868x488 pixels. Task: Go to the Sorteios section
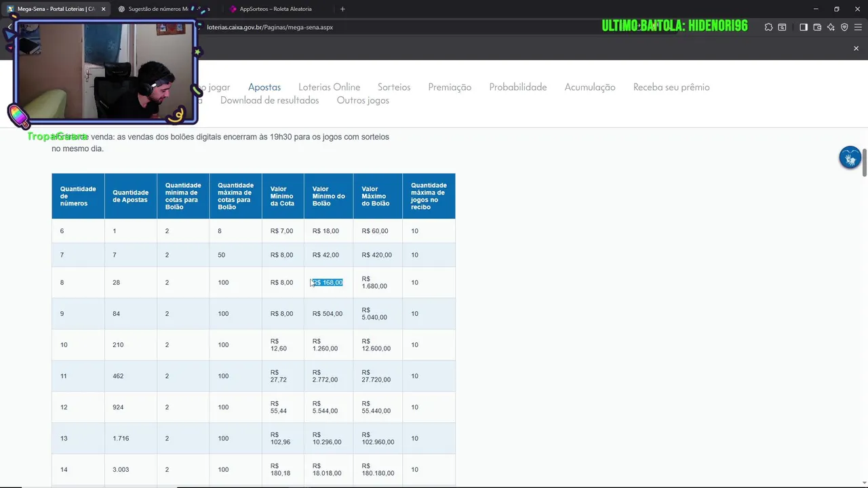coord(394,87)
